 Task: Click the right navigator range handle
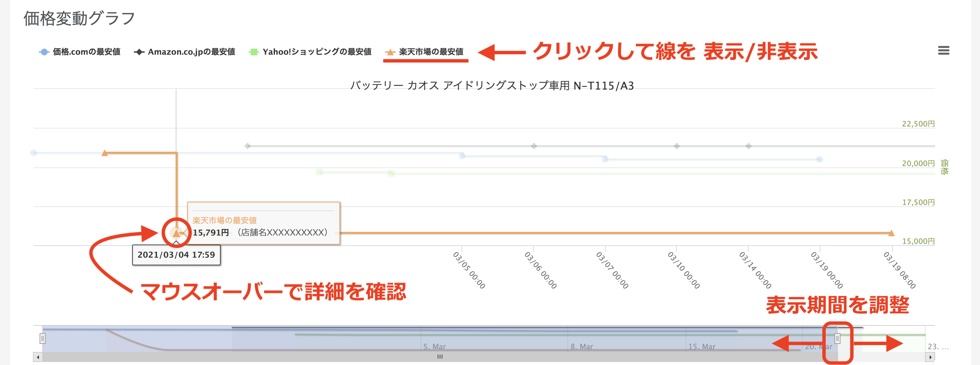pos(837,338)
